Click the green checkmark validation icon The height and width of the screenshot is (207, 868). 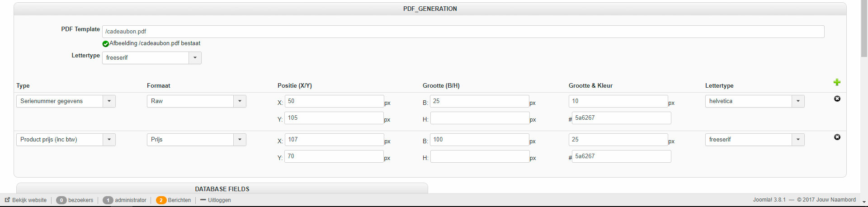(105, 44)
